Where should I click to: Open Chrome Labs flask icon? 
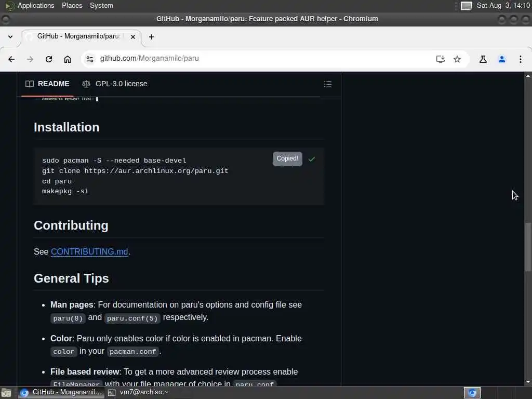483,59
